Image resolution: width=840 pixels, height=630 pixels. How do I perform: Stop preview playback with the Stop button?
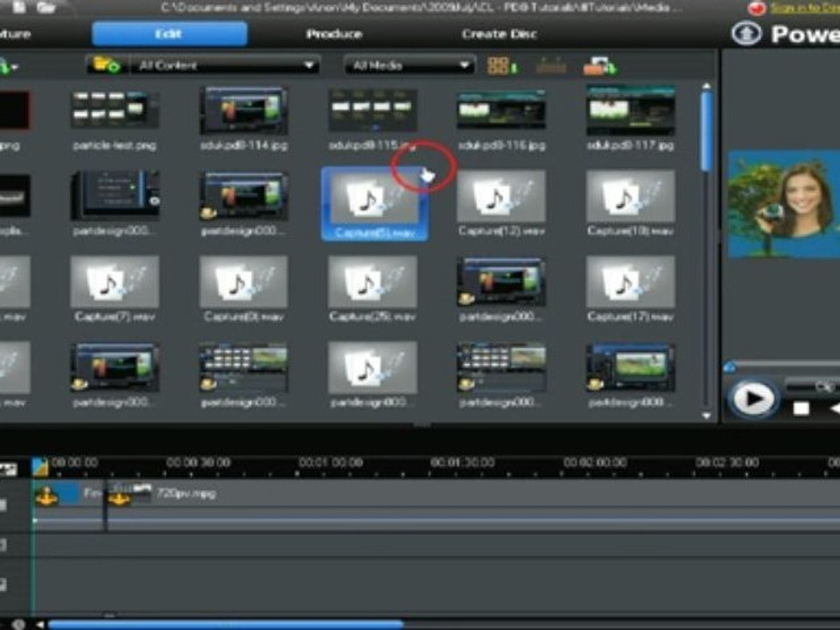click(801, 409)
